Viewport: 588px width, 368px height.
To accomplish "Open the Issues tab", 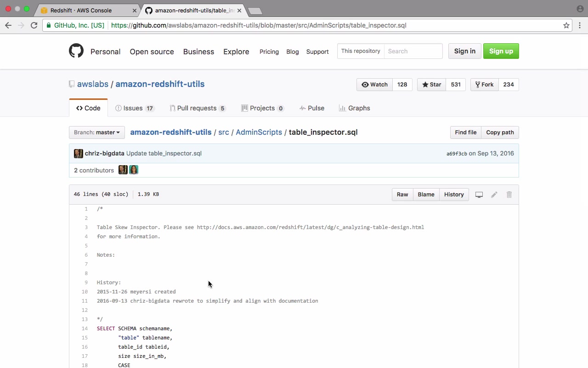I will [135, 108].
